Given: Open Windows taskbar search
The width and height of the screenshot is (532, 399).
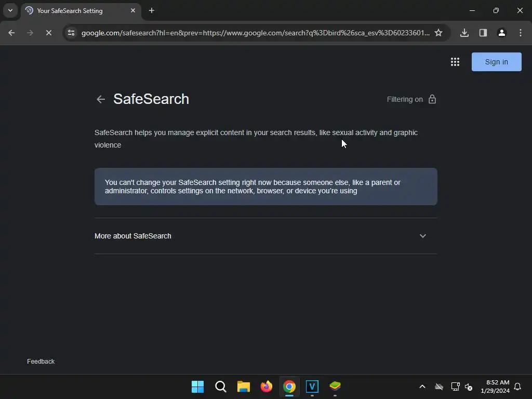Looking at the screenshot, I should tap(220, 387).
